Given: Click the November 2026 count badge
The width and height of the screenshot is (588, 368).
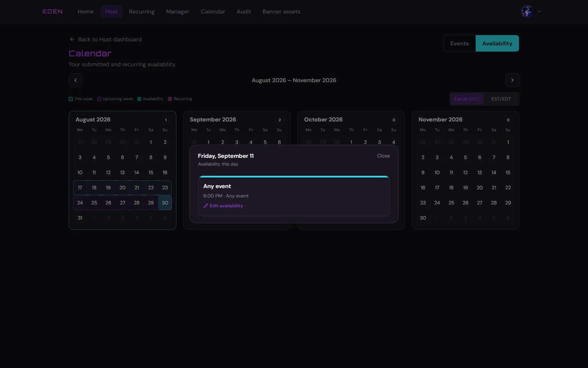Looking at the screenshot, I should click(508, 120).
